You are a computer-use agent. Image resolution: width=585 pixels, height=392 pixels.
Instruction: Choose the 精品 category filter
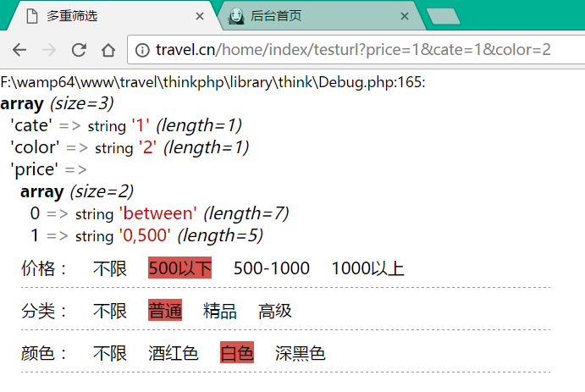click(220, 311)
